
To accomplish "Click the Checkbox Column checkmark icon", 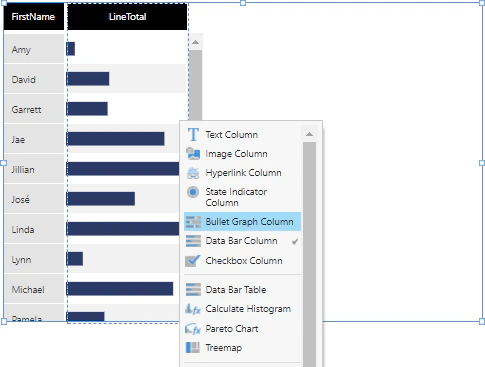I will [x=193, y=260].
